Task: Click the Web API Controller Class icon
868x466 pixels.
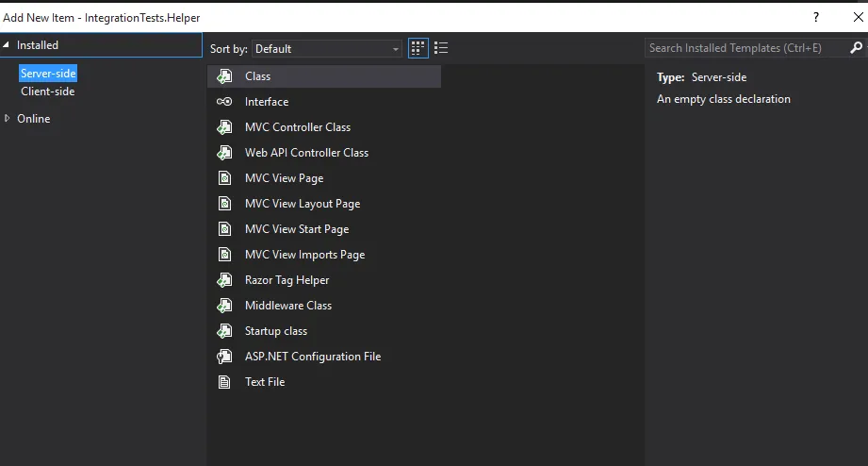Action: click(x=224, y=153)
